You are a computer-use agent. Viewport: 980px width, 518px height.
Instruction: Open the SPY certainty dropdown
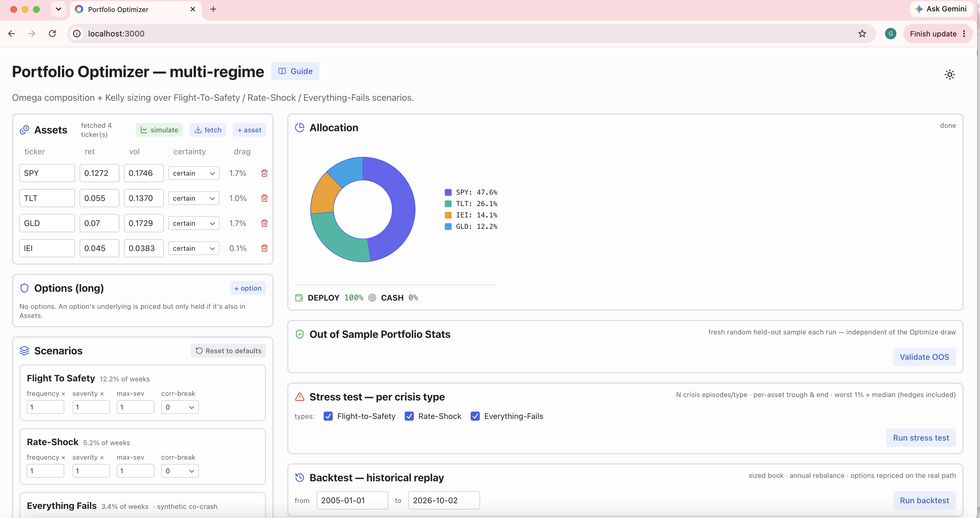tap(194, 173)
